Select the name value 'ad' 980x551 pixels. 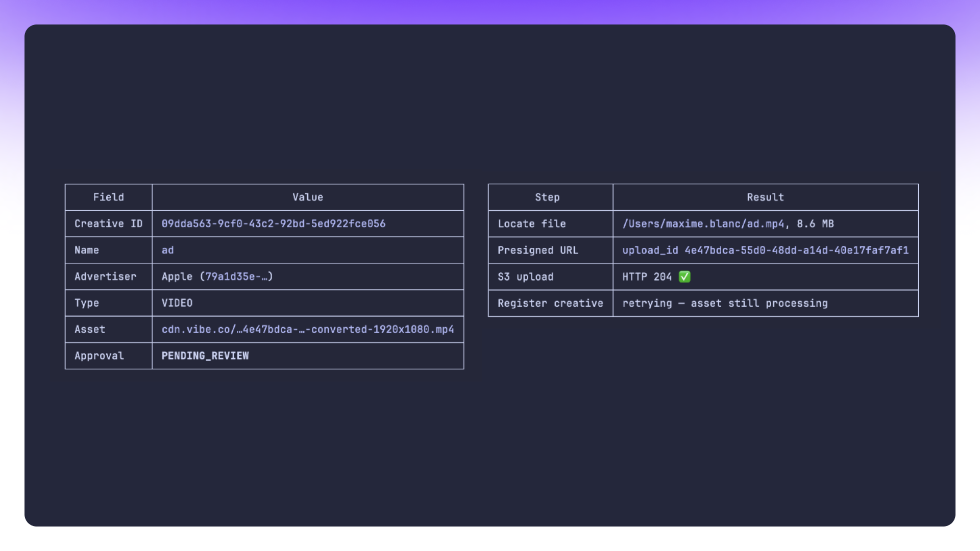(x=168, y=250)
